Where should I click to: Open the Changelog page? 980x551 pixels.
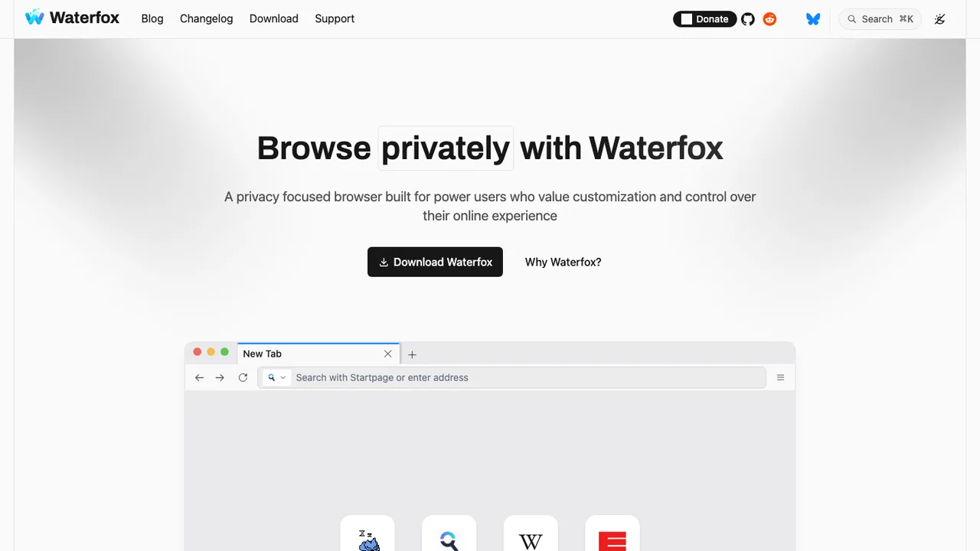point(206,18)
